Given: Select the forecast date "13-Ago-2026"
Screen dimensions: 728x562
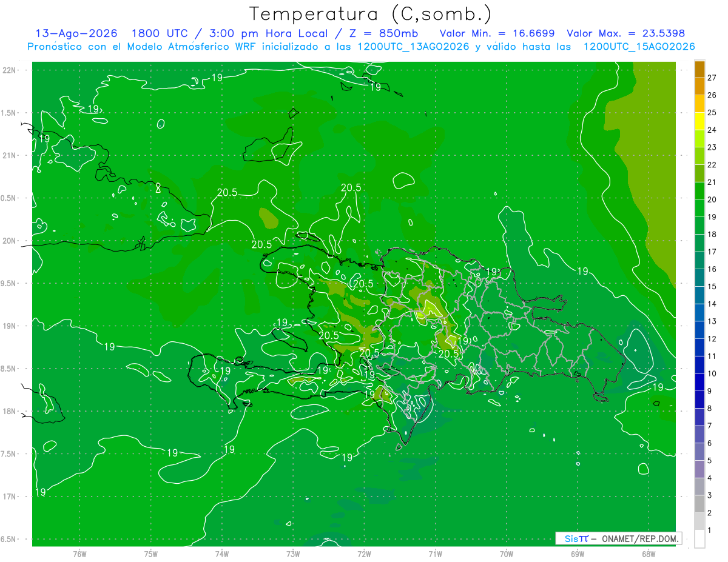Looking at the screenshot, I should [x=76, y=33].
